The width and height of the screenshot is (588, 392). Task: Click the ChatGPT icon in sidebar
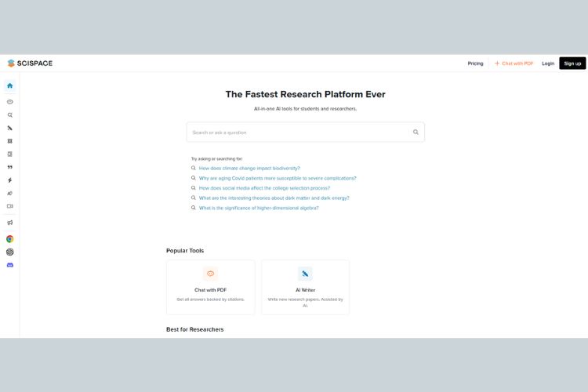coord(9,252)
